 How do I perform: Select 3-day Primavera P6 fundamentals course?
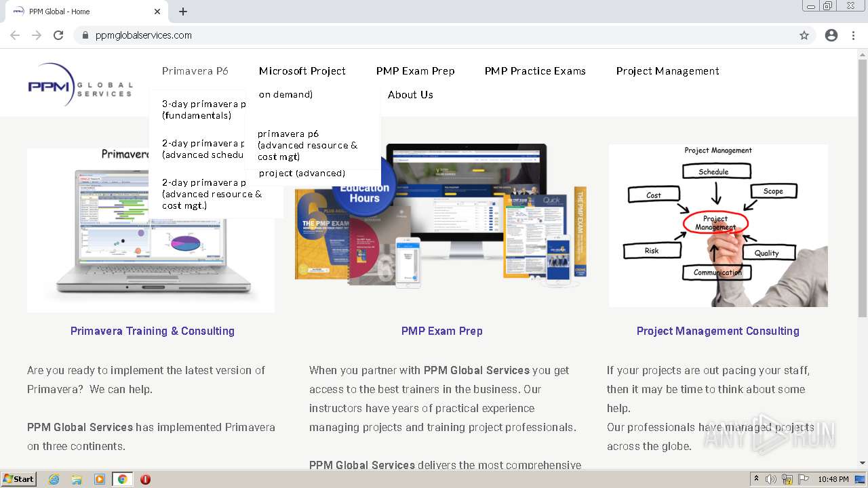coord(204,110)
